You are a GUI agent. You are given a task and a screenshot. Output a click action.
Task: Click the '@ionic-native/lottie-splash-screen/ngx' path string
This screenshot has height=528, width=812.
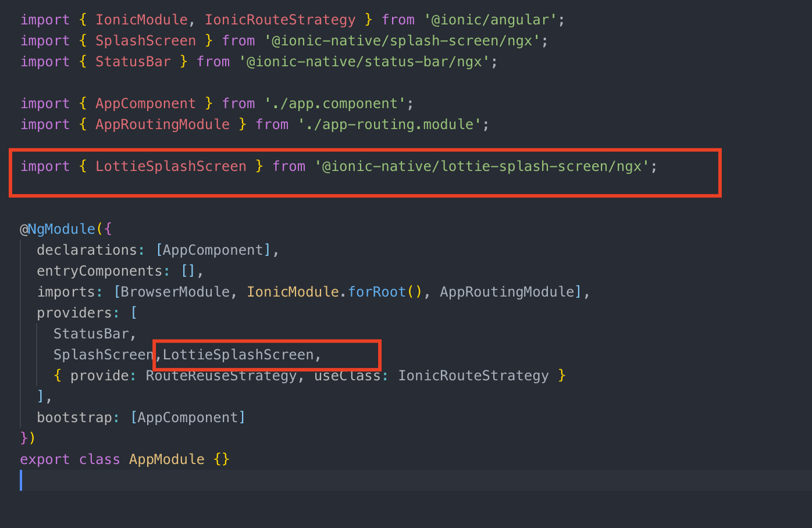tap(482, 166)
